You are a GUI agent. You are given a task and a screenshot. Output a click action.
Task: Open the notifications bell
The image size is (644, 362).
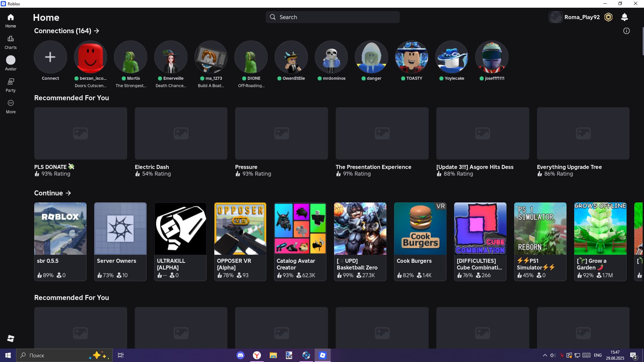pos(624,17)
